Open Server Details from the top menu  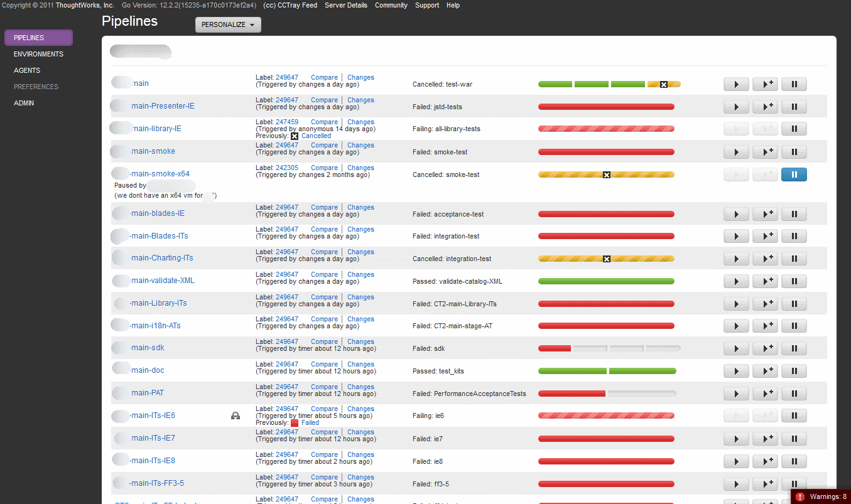point(346,5)
